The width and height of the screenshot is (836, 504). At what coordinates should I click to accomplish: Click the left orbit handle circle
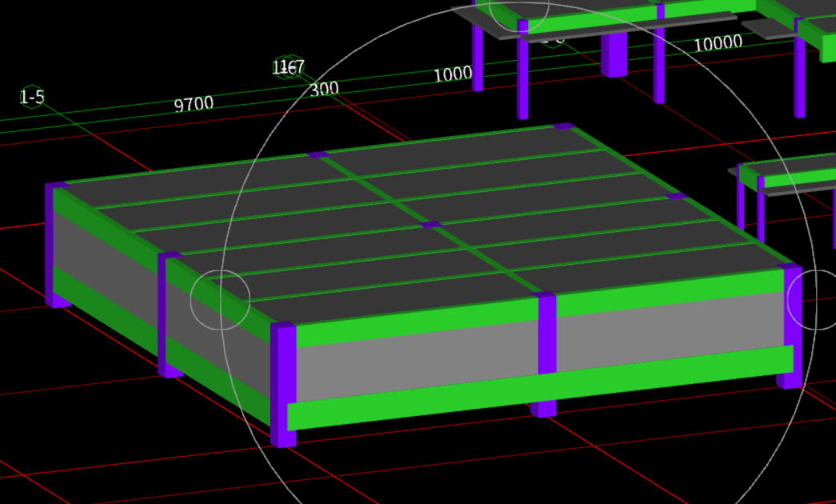pyautogui.click(x=220, y=300)
